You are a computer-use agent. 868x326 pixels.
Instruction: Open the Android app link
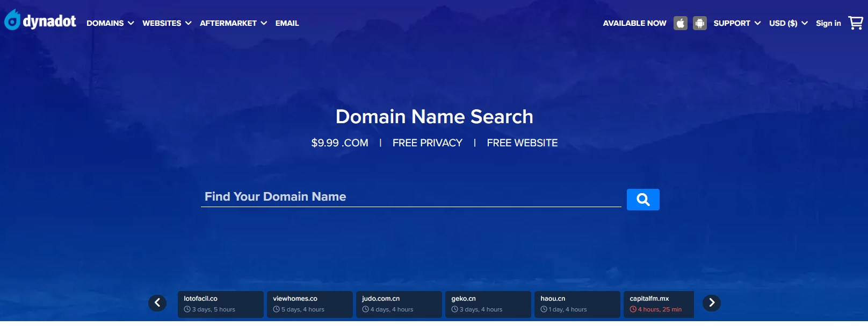[700, 23]
